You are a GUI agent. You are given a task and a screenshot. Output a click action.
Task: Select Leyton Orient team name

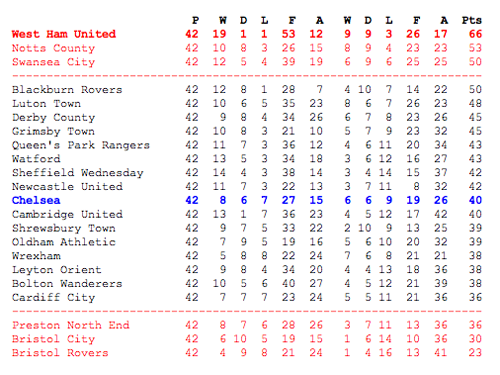coord(57,270)
